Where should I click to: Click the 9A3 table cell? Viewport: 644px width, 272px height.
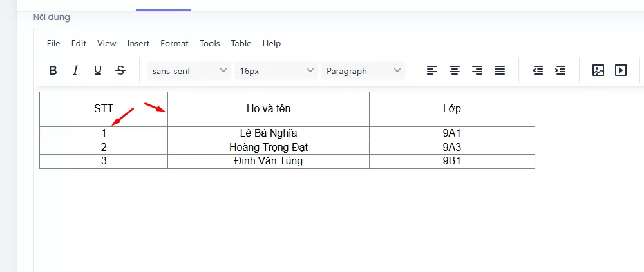click(451, 147)
